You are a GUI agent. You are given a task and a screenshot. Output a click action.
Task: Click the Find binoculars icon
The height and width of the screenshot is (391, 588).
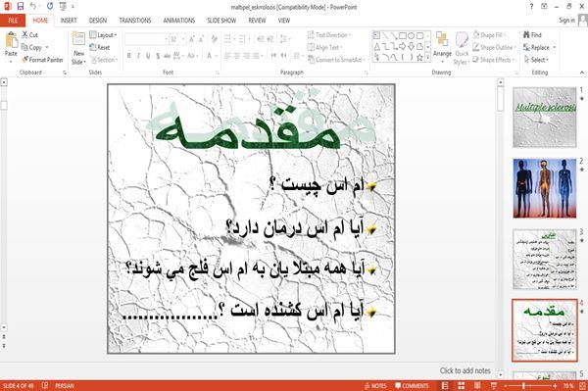(x=527, y=35)
